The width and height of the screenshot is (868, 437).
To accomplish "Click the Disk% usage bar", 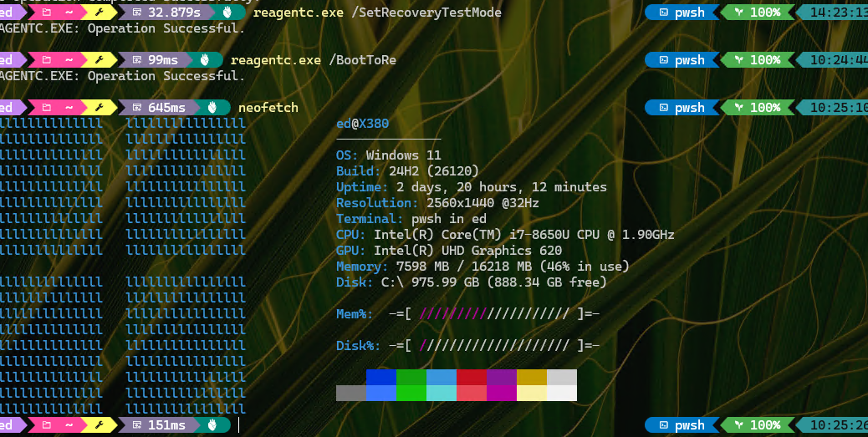I will tap(493, 346).
